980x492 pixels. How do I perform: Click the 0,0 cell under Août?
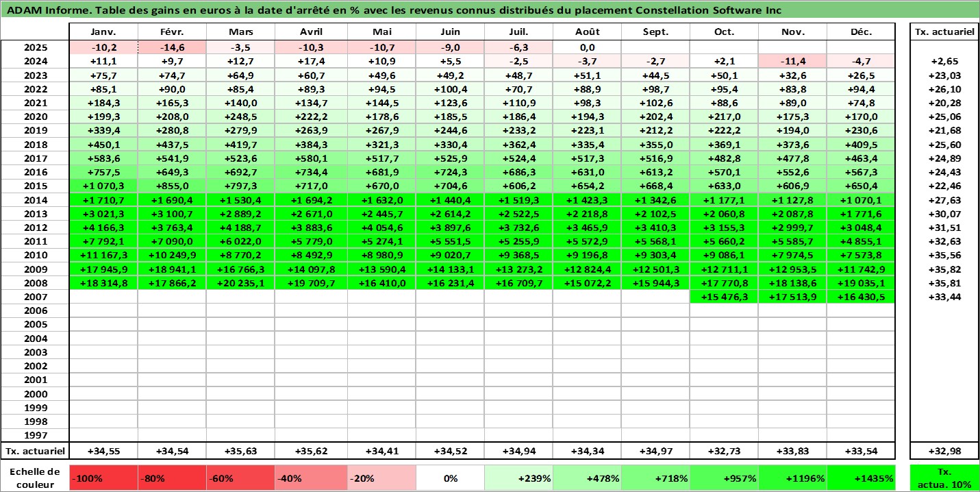pyautogui.click(x=587, y=47)
